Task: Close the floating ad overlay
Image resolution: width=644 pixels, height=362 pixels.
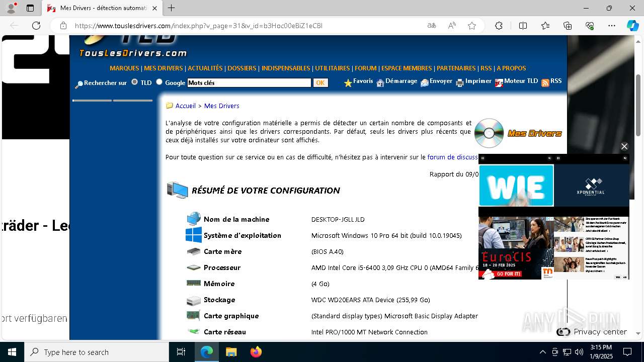Action: click(x=624, y=146)
